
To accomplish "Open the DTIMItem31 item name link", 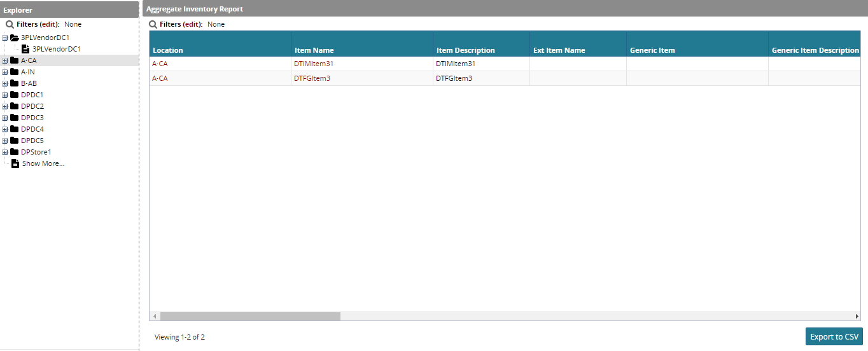I will click(x=314, y=64).
